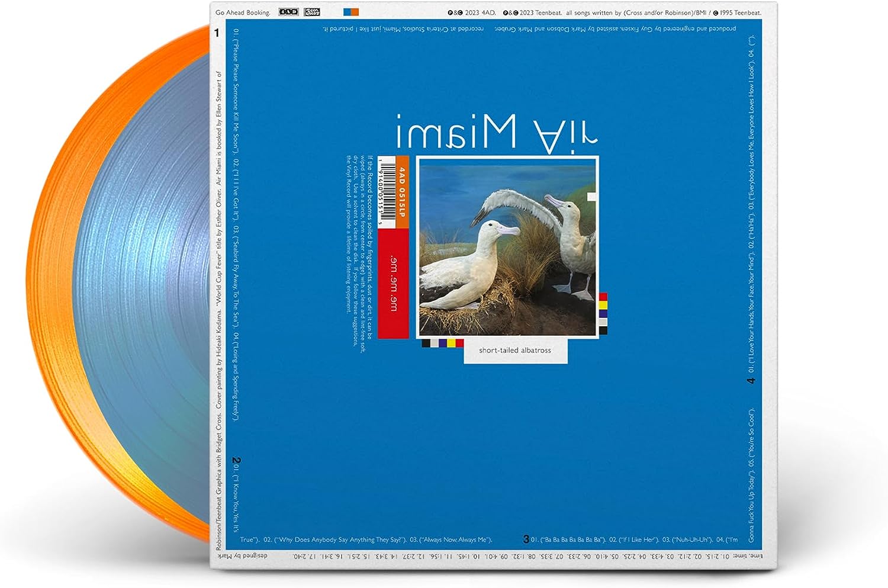
Task: Click the 4AD logo on the top edge
Action: click(289, 12)
